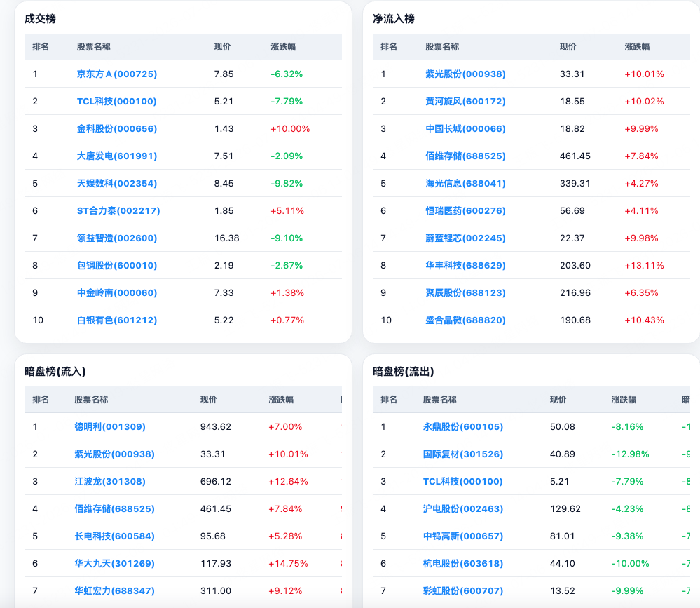Image resolution: width=700 pixels, height=608 pixels.
Task: Select 中钨高新(000657) link
Action: coord(463,536)
